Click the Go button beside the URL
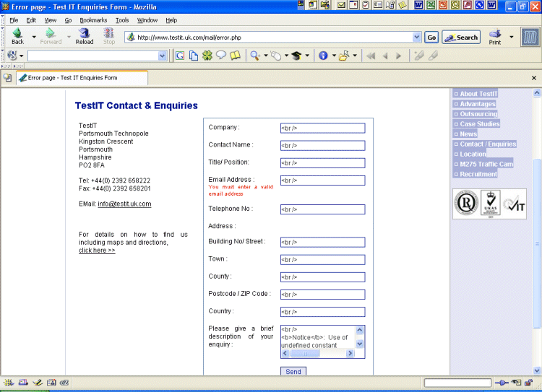Viewport: 542px width, 392px height. pyautogui.click(x=431, y=38)
